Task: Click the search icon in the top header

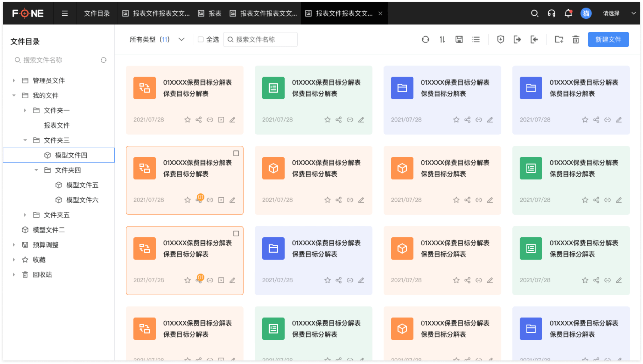Action: [x=534, y=13]
